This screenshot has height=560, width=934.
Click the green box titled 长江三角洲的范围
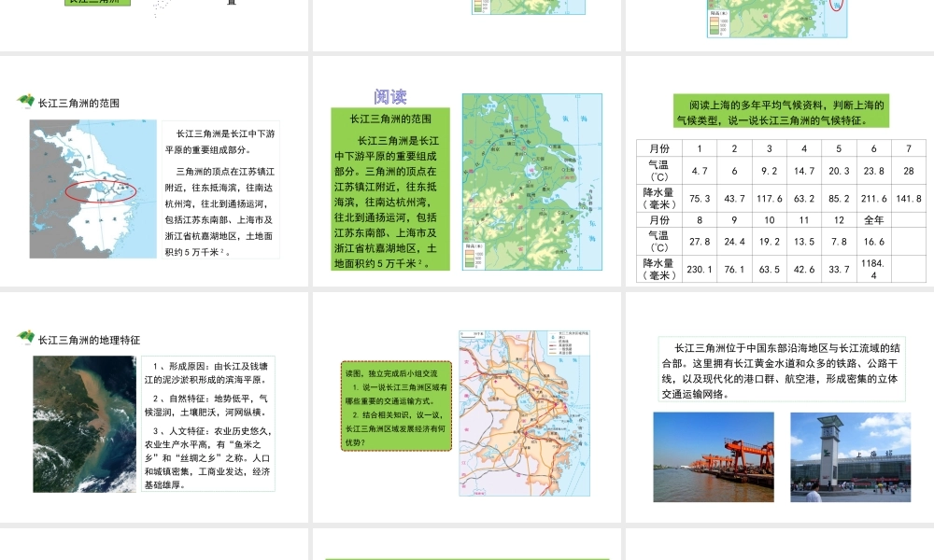click(390, 189)
